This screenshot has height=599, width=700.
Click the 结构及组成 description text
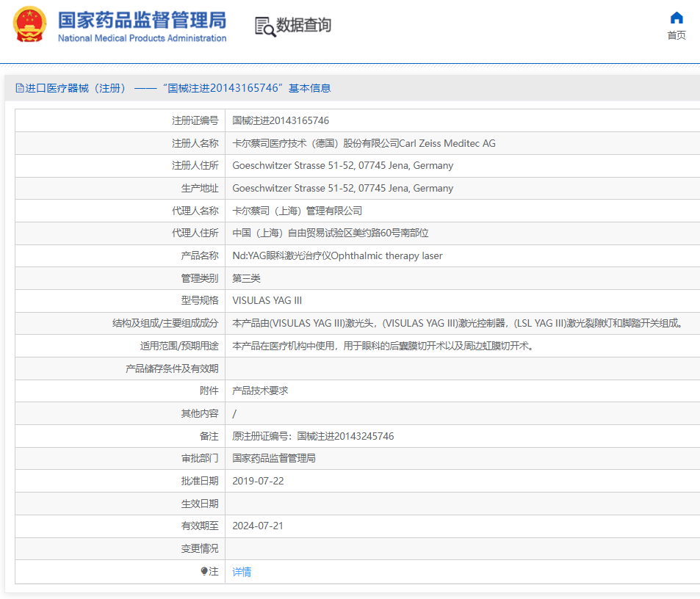(457, 323)
